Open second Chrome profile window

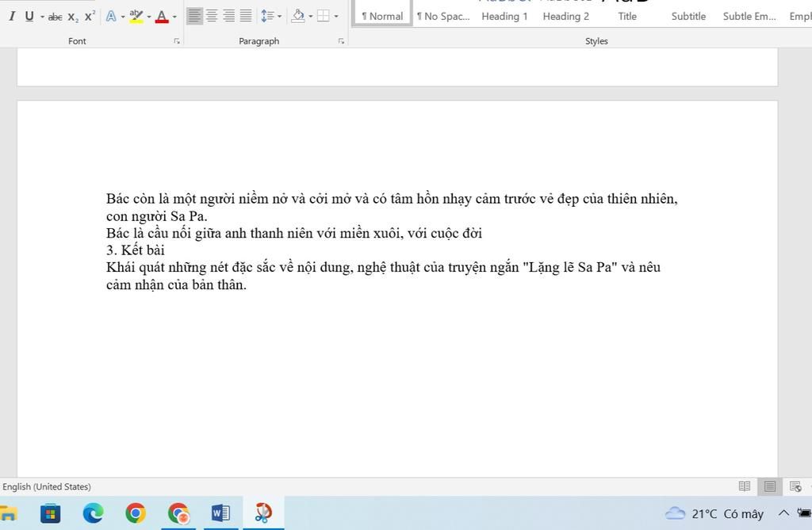point(178,513)
